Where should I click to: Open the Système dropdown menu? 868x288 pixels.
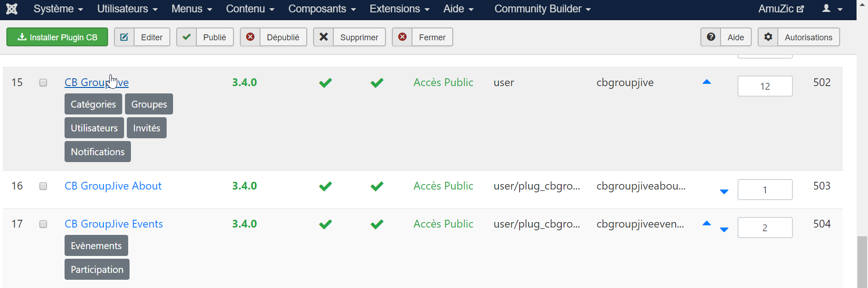[58, 9]
